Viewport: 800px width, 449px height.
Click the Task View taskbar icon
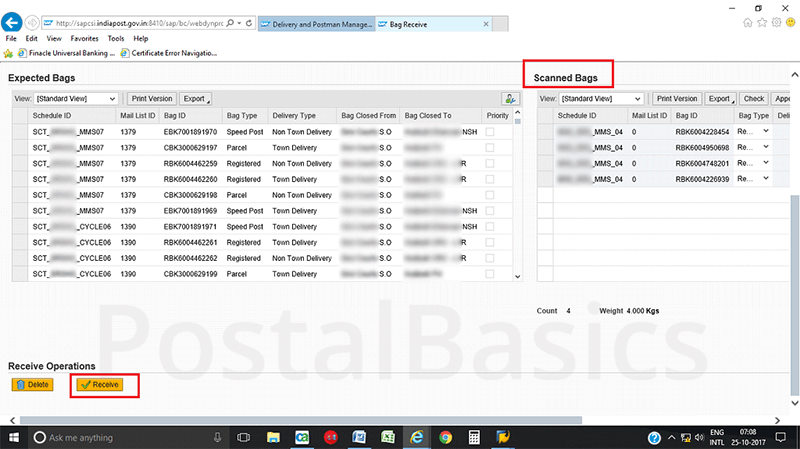click(242, 437)
